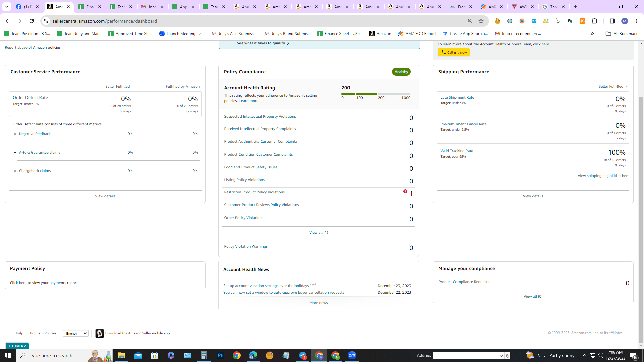This screenshot has width=644, height=362.
Task: Open Microsoft Edge from the taskbar
Action: tap(253, 355)
